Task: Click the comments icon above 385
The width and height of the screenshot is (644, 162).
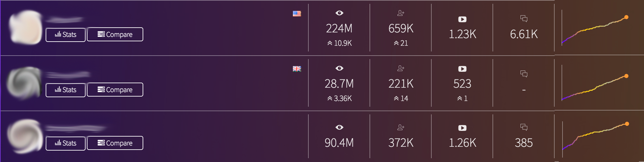Action: tap(524, 127)
